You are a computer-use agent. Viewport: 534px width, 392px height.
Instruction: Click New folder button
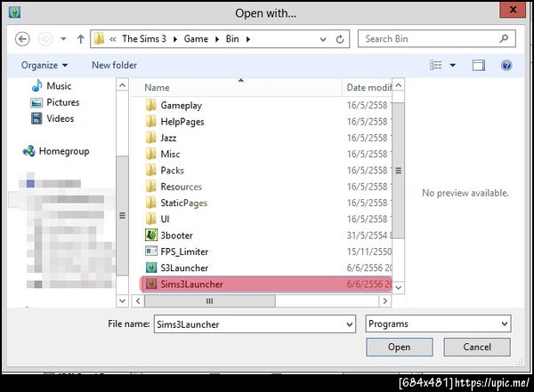tap(114, 65)
